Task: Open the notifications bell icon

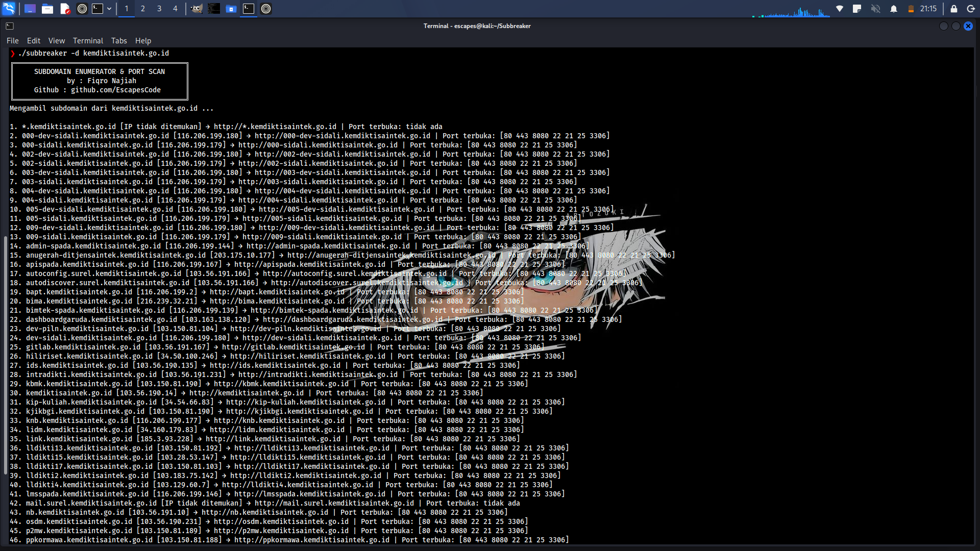Action: tap(894, 9)
